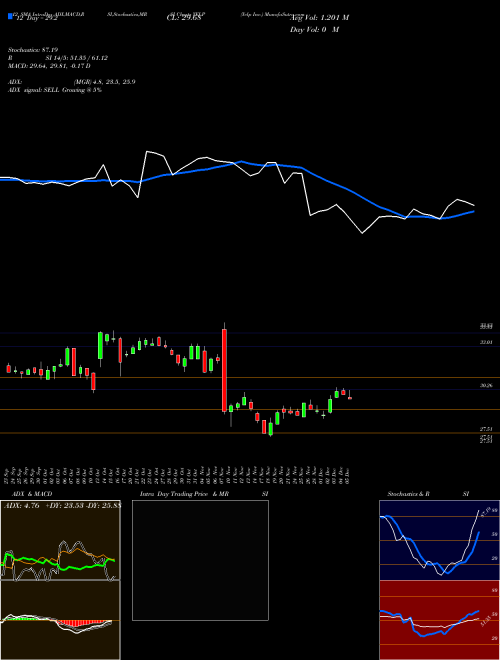
Task: Click the 30.26 price axis label
Action: (487, 385)
